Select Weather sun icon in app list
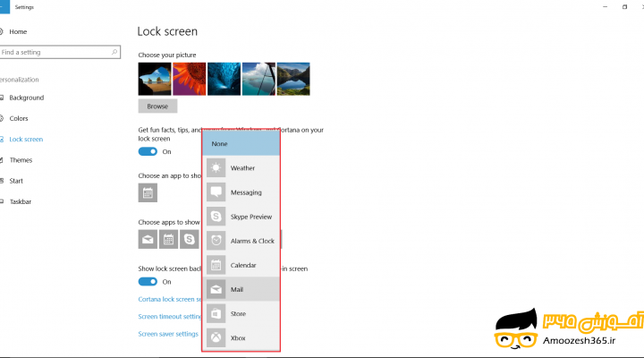Image resolution: width=644 pixels, height=358 pixels. pyautogui.click(x=216, y=167)
